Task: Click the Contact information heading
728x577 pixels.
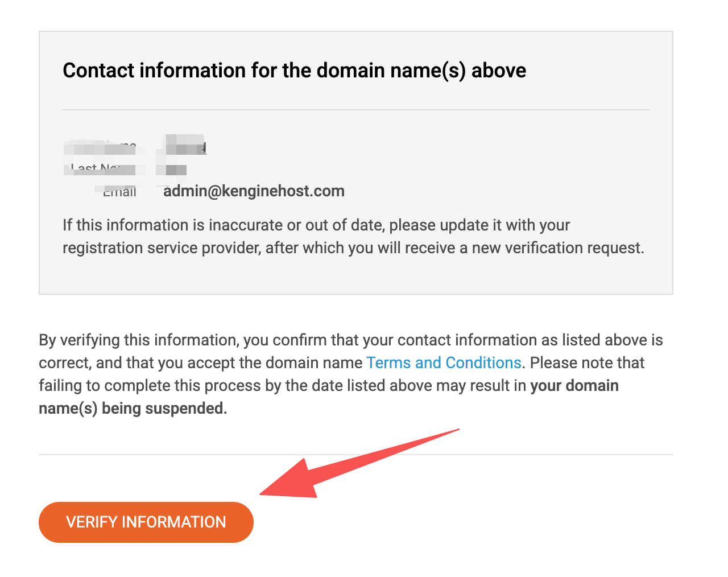Action: click(x=294, y=71)
